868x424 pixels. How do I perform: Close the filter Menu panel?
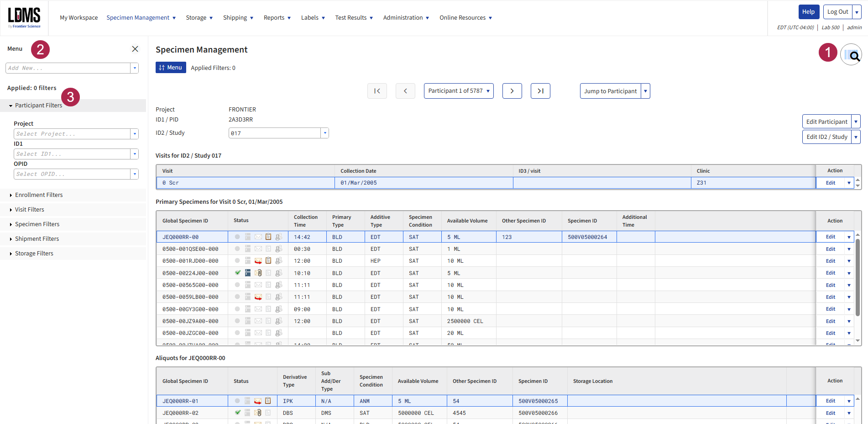point(135,49)
